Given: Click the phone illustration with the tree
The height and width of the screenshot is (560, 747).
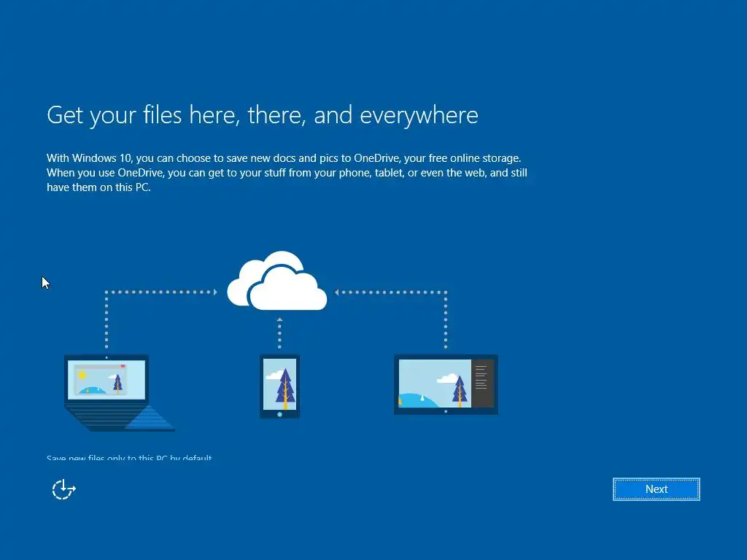Looking at the screenshot, I should pyautogui.click(x=279, y=386).
